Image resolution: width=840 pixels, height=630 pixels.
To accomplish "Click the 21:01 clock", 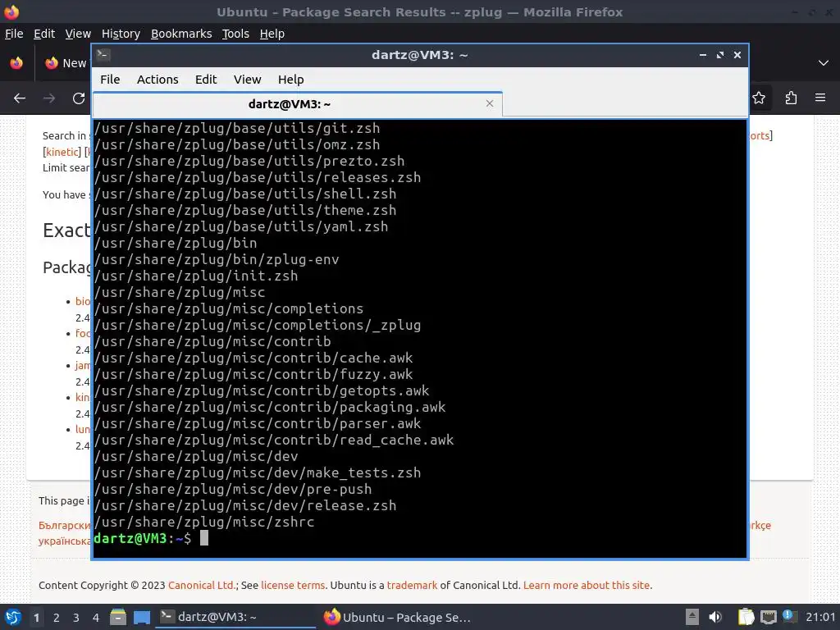I will click(820, 617).
